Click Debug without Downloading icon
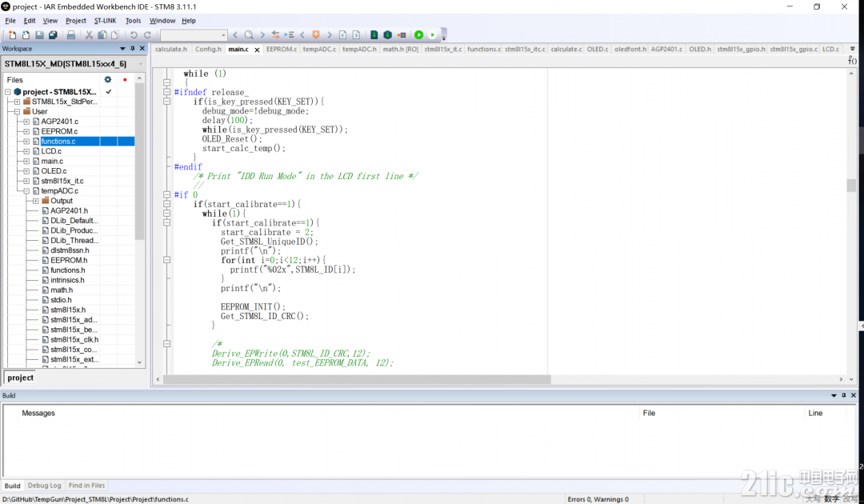The height and width of the screenshot is (504, 864). (433, 34)
